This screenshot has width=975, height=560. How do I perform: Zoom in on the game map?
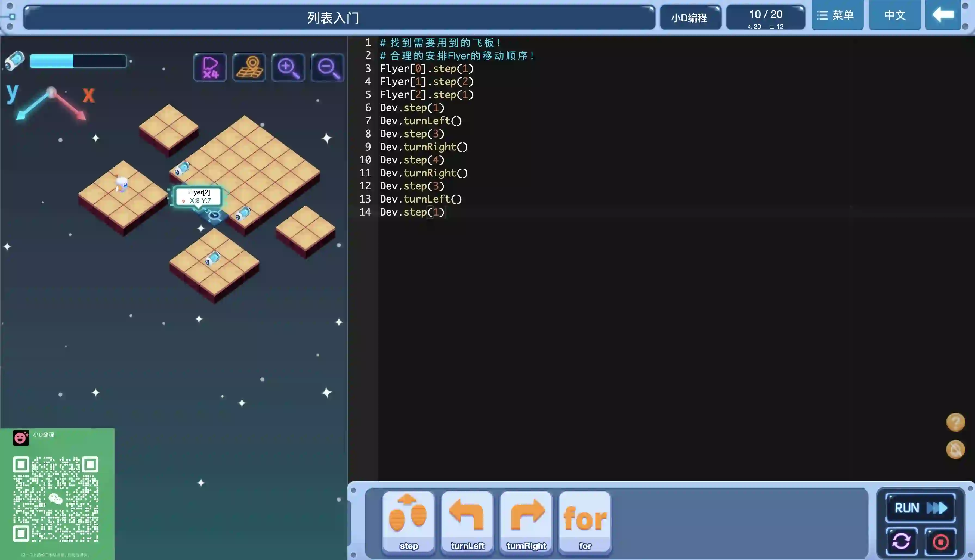(x=288, y=68)
